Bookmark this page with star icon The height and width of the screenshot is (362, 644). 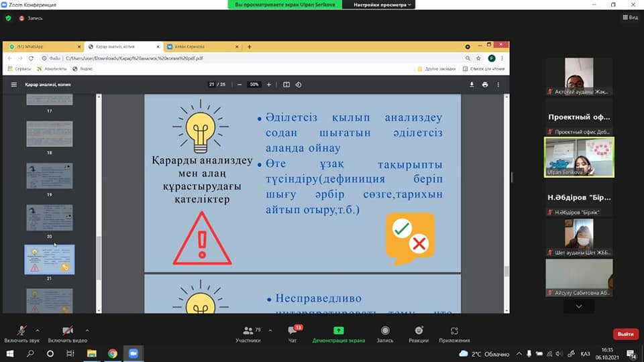coord(478,58)
